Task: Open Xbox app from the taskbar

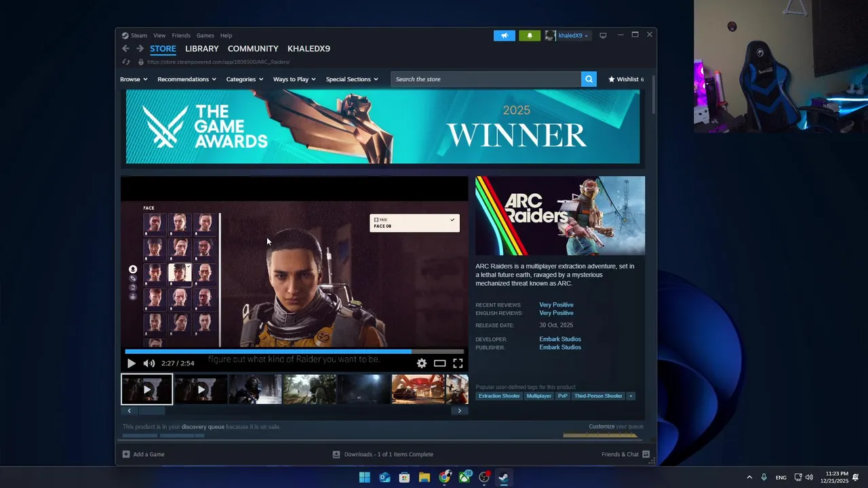Action: [465, 477]
